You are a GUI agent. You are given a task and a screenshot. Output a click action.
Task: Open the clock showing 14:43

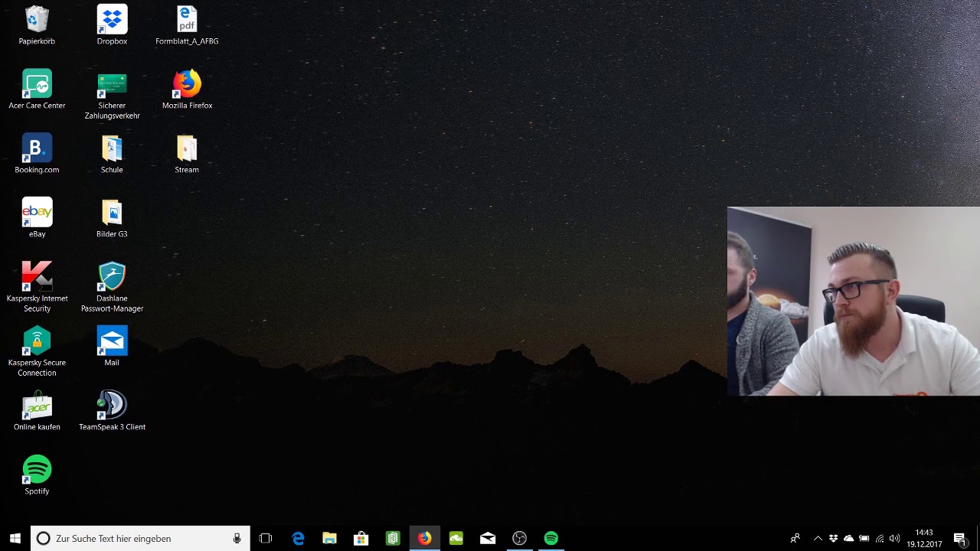pos(924,539)
